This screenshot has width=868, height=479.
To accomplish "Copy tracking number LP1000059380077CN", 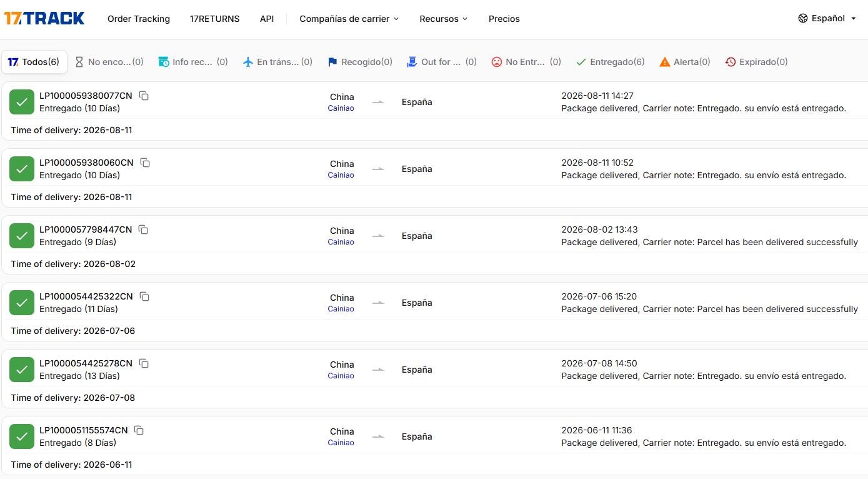I will coord(144,96).
